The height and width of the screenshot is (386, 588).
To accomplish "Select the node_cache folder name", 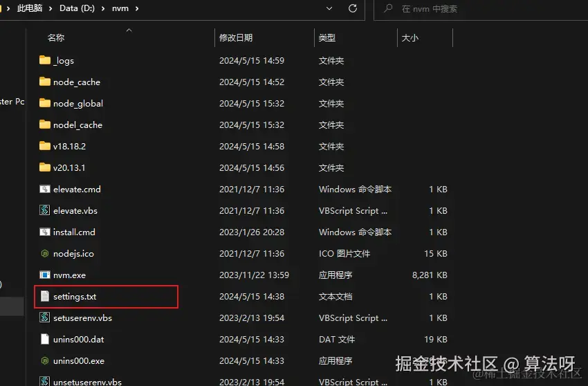I will pos(77,82).
